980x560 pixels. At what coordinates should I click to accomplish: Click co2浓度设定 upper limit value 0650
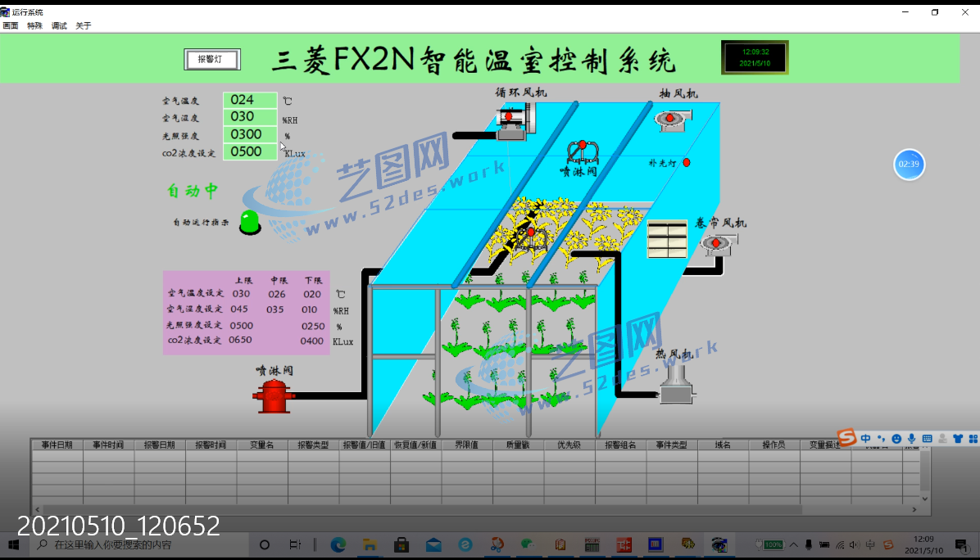[x=240, y=340]
